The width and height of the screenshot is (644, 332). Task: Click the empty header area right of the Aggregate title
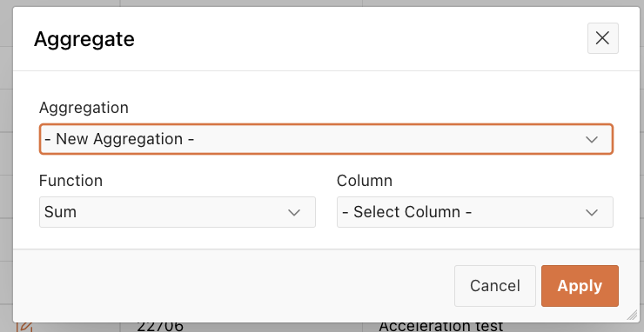361,39
